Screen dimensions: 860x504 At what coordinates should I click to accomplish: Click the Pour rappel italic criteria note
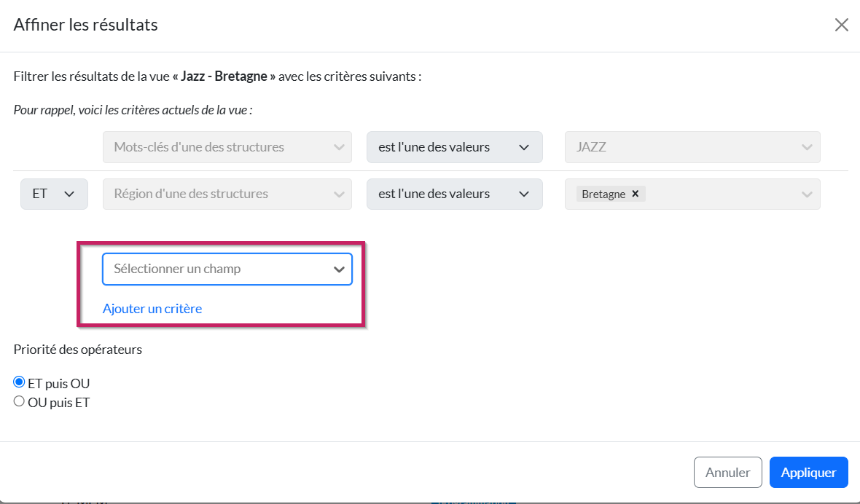point(133,111)
